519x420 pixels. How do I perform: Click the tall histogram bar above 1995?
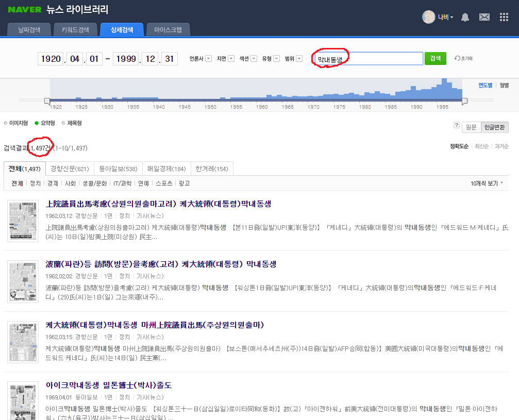coord(444,88)
